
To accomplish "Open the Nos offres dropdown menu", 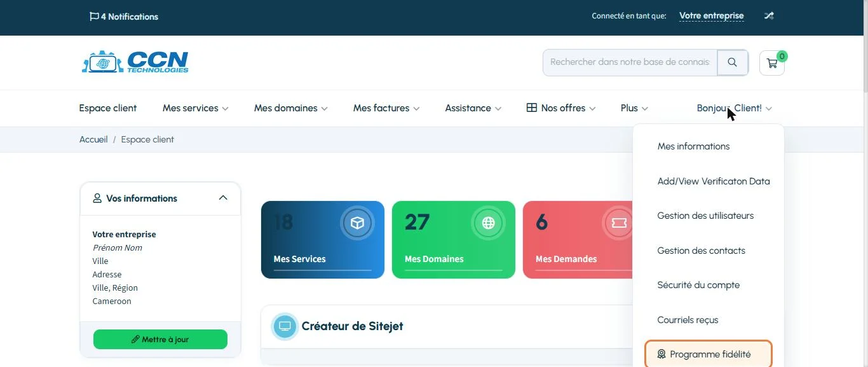I will 561,108.
